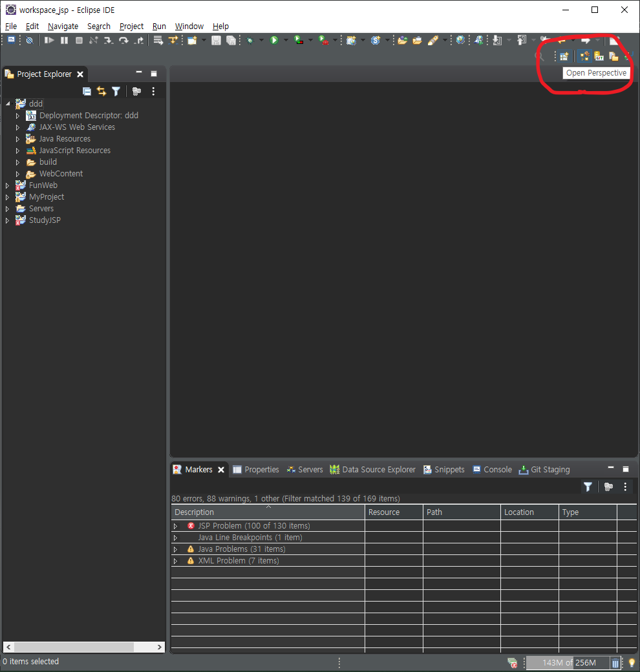640x672 pixels.
Task: Click the Terminate stop button
Action: click(x=79, y=40)
